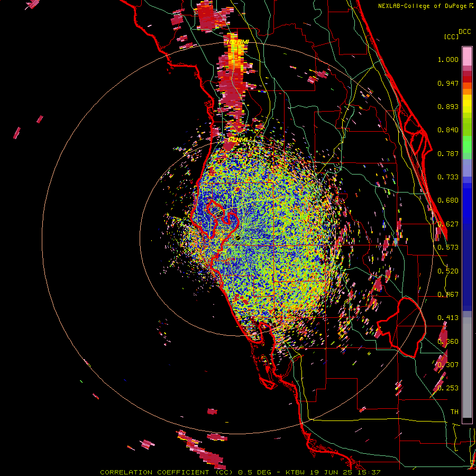
Task: Click the pink top segment of color bar
Action: 467,57
